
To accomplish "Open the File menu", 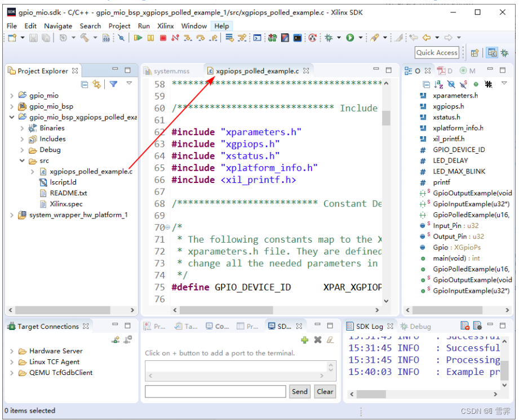I will pyautogui.click(x=12, y=26).
